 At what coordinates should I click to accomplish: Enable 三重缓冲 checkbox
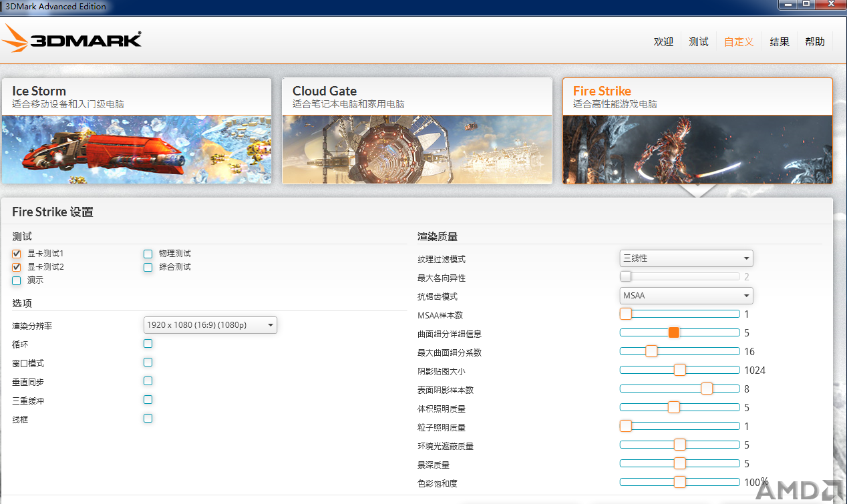[x=148, y=400]
